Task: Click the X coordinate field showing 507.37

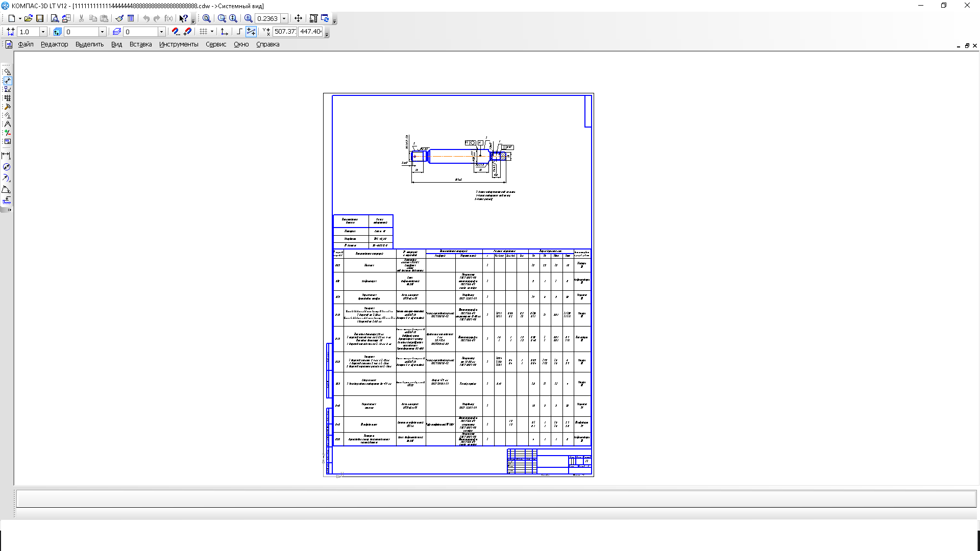Action: tap(285, 32)
